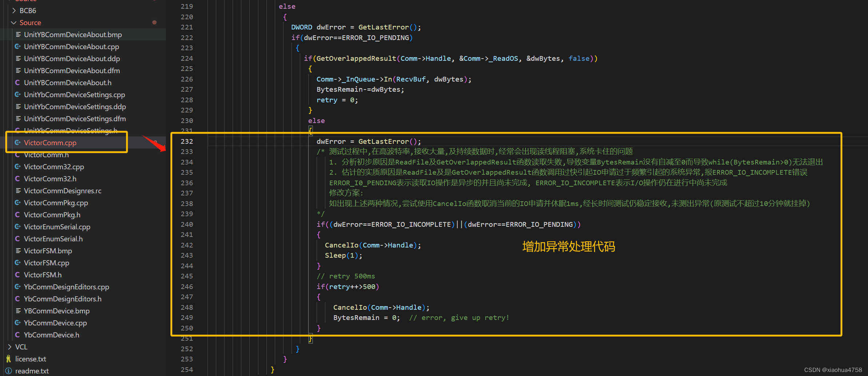
Task: Click the C++ icon beside VictorComm.cpp
Action: click(x=17, y=143)
